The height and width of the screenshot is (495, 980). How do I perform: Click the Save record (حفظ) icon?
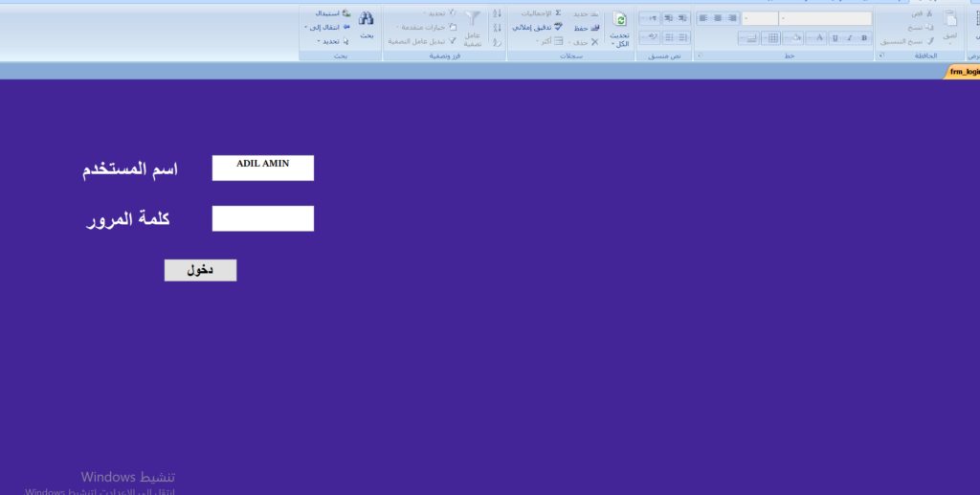587,28
